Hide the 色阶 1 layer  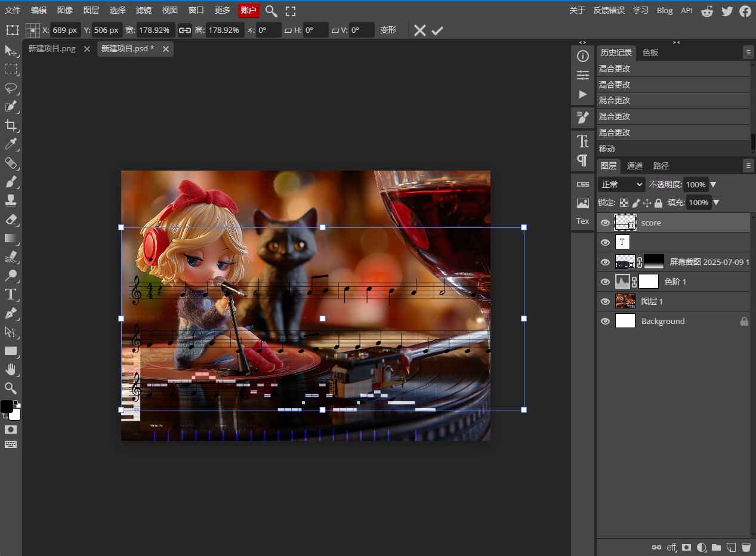(x=605, y=282)
